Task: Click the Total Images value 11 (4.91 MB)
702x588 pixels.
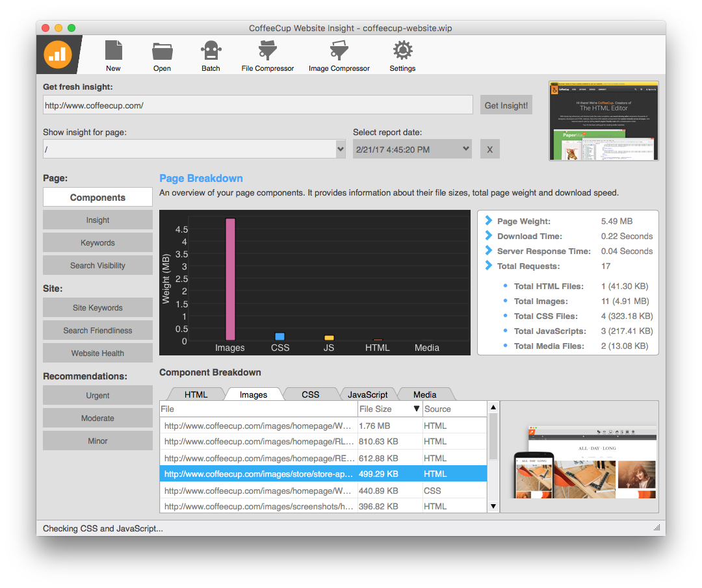Action: coord(625,301)
